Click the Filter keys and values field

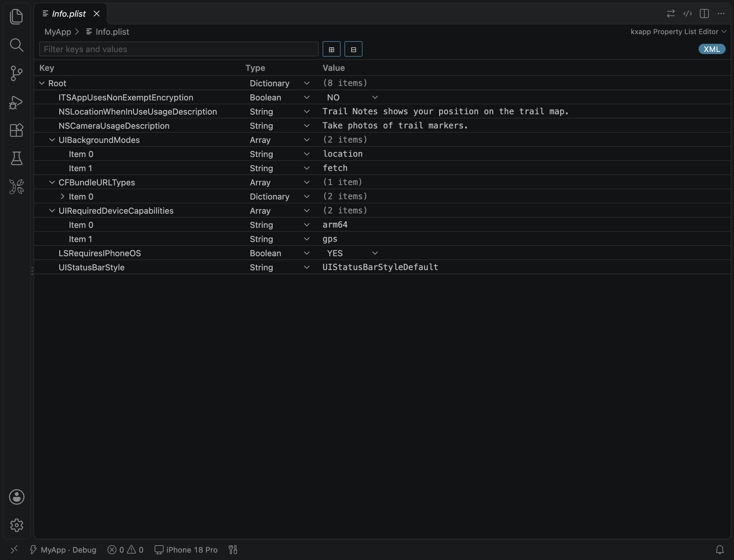(179, 49)
